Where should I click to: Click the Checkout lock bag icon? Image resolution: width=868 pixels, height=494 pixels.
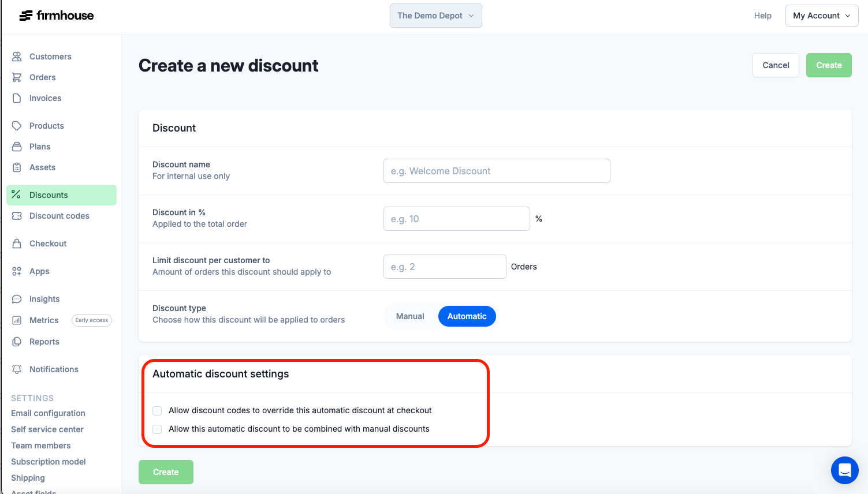[17, 244]
